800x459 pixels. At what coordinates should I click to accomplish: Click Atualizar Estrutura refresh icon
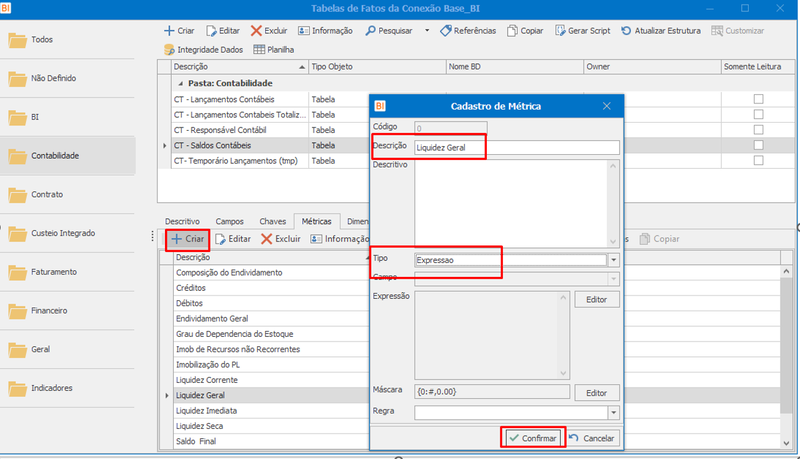pyautogui.click(x=626, y=31)
